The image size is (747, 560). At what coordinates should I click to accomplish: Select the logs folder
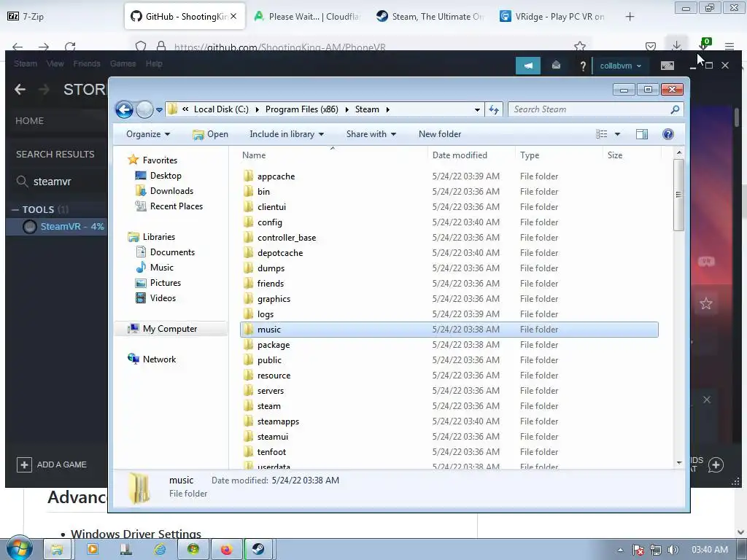[x=266, y=314]
